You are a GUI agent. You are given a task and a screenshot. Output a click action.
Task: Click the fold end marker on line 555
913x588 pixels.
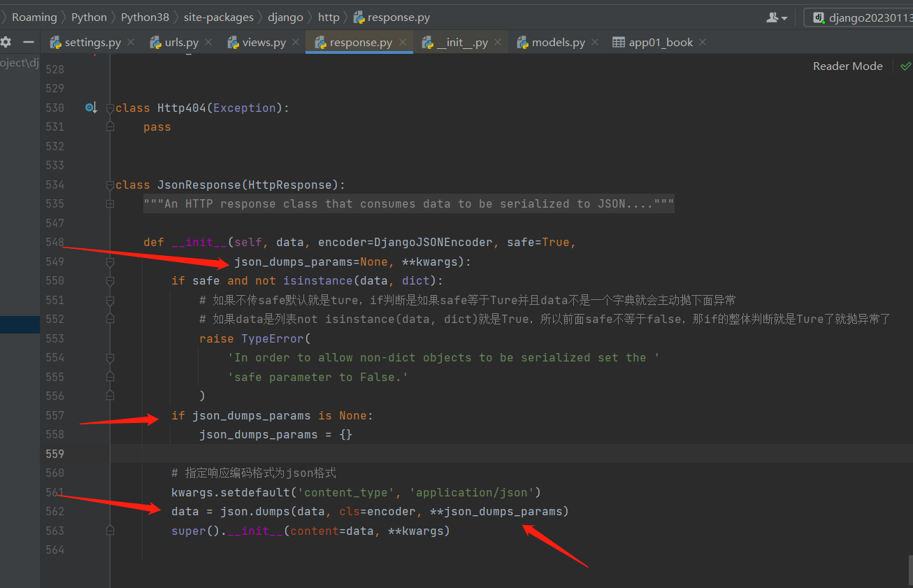tap(110, 378)
